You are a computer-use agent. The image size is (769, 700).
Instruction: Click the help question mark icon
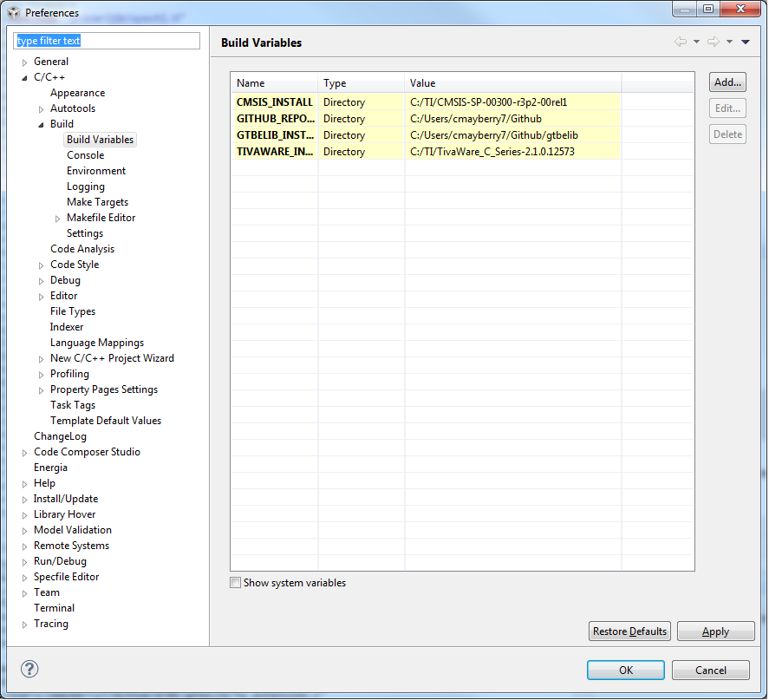[x=29, y=669]
